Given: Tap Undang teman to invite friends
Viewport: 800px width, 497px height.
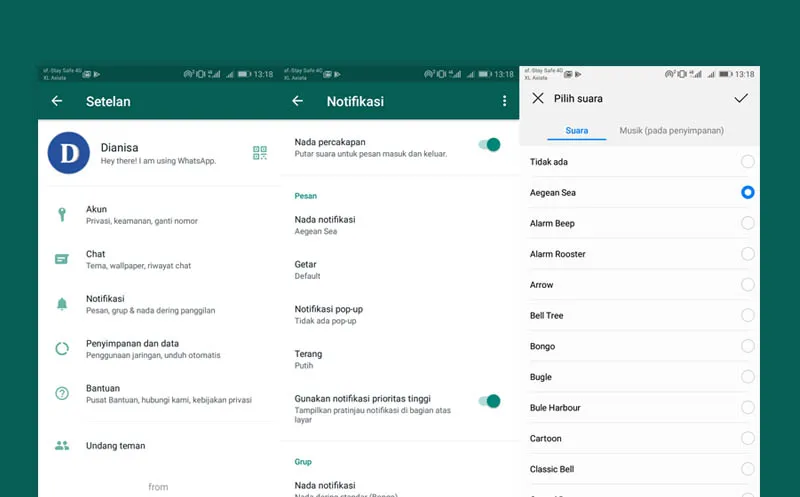Looking at the screenshot, I should 115,446.
